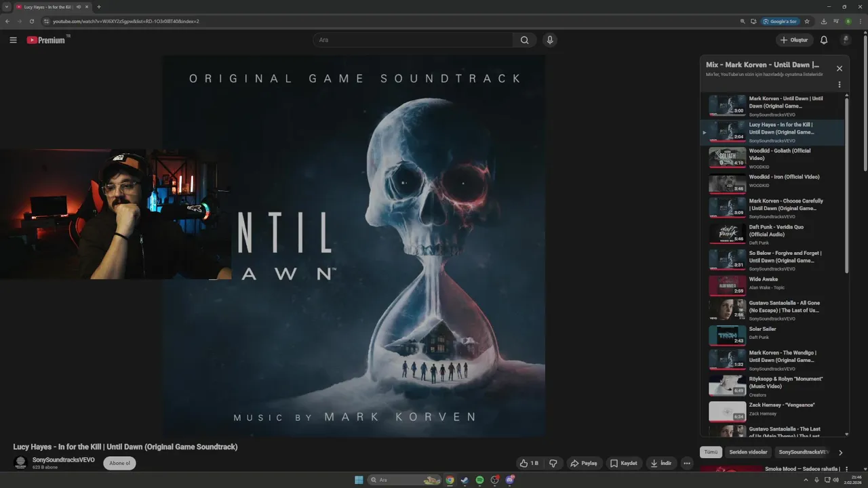Image resolution: width=868 pixels, height=488 pixels.
Task: Open the YouTube hamburger guide menu
Action: click(x=13, y=40)
